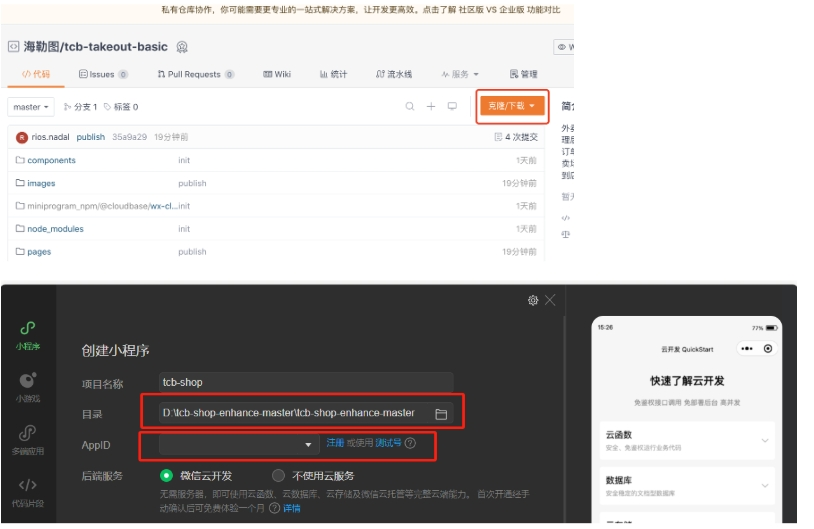Click the 项目名称 field containing tcb-shop
814x529 pixels.
(x=306, y=383)
